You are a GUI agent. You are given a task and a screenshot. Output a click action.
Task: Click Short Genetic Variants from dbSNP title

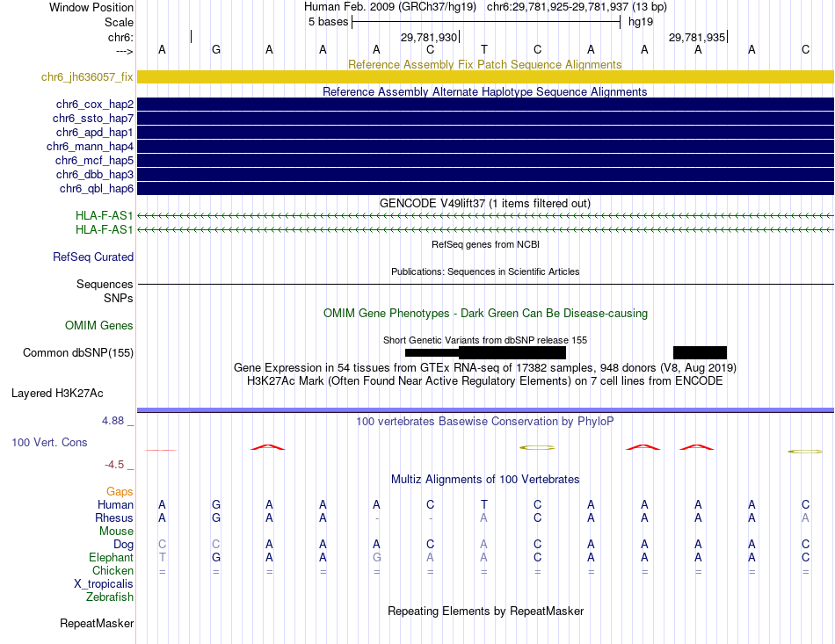click(x=485, y=340)
